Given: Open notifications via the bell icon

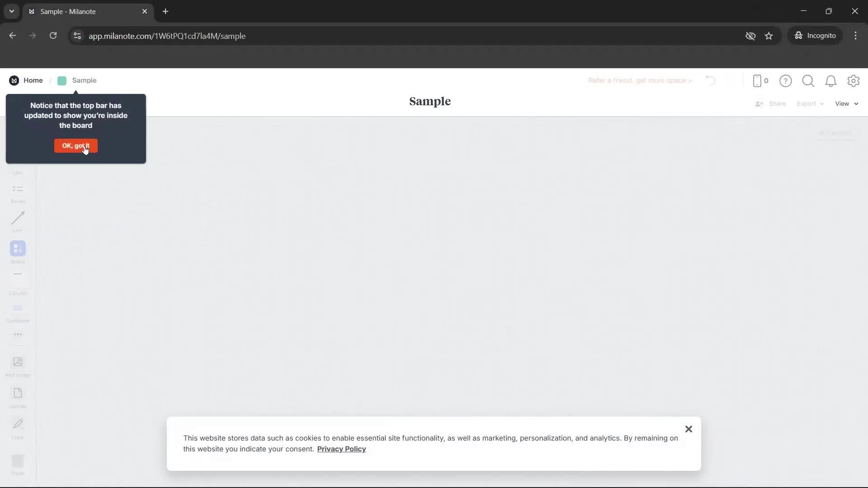Looking at the screenshot, I should click(831, 81).
